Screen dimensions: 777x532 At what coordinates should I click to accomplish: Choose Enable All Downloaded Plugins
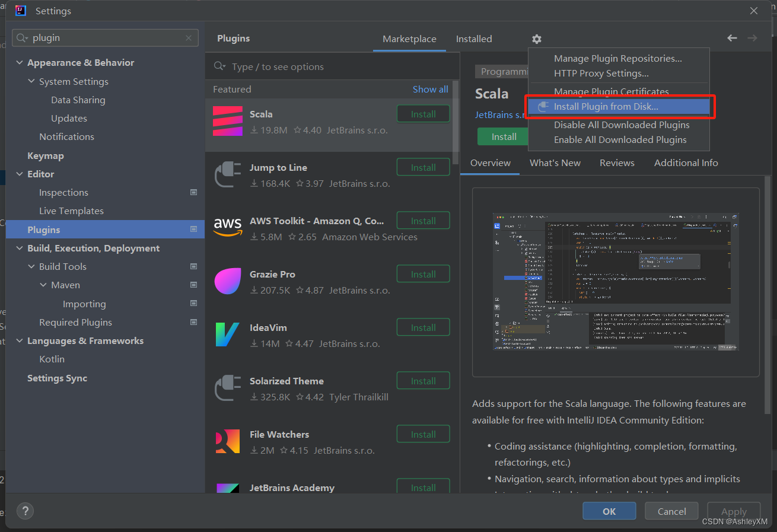[619, 140]
